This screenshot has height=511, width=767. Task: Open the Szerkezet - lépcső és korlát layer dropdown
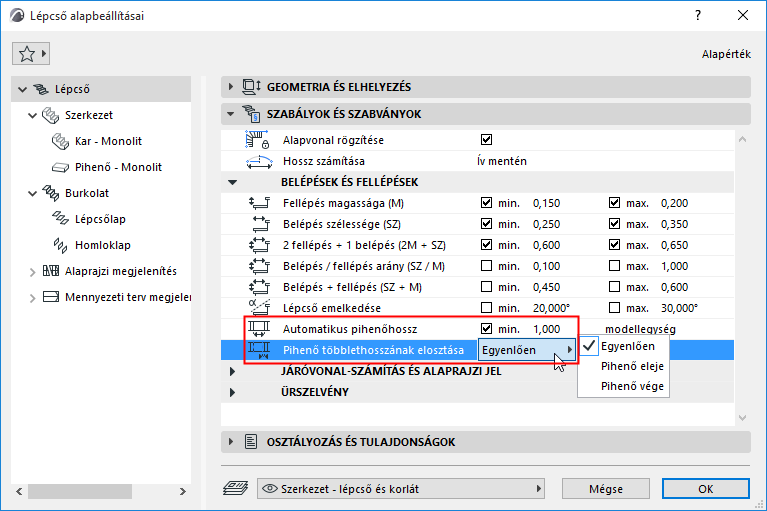click(401, 489)
